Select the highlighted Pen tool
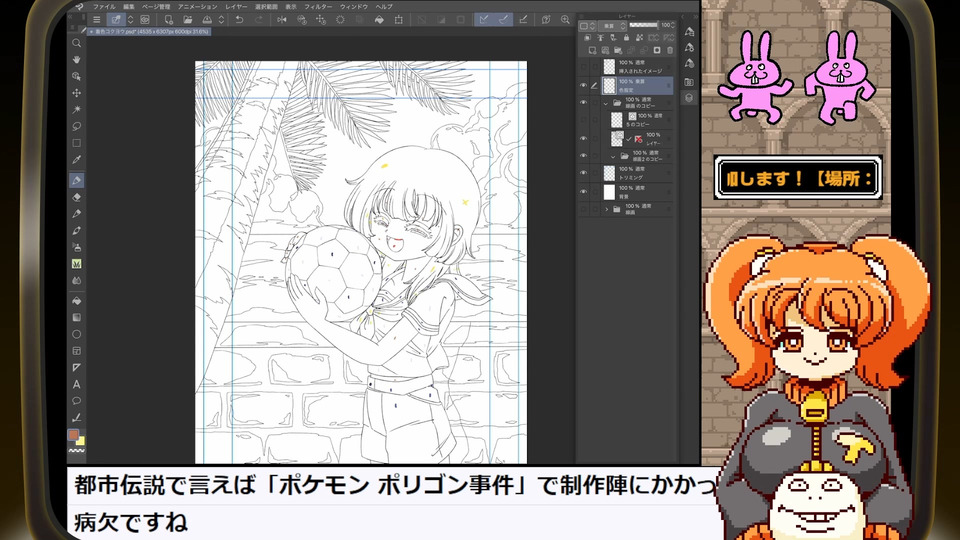960x540 pixels. [77, 180]
